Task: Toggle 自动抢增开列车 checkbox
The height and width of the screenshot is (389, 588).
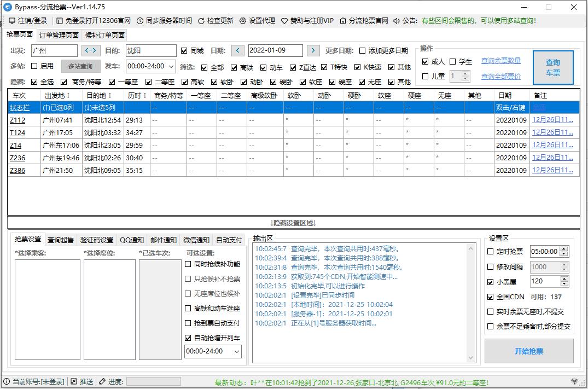Action: tap(188, 338)
